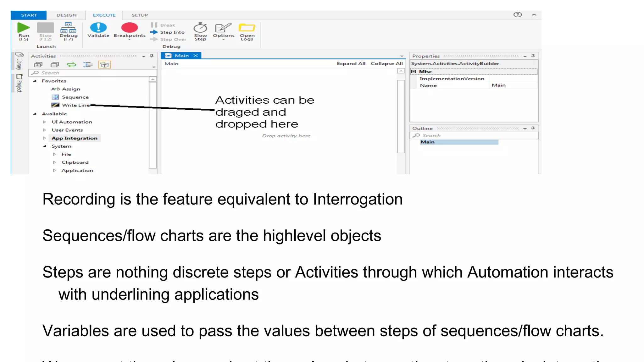Switch to the START ribbon tab
Screen dimensions: 644x362
tap(29, 15)
